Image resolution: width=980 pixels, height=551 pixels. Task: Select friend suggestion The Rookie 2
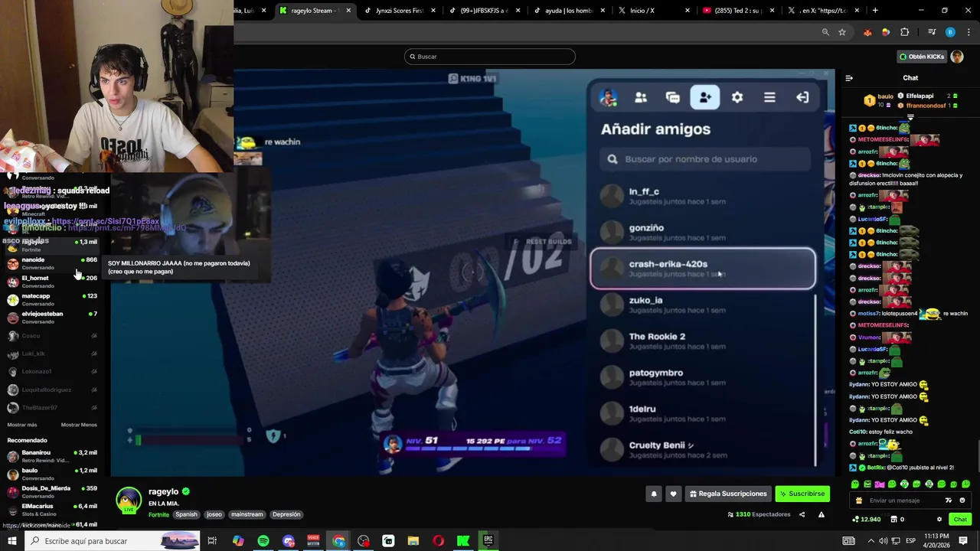click(x=703, y=341)
